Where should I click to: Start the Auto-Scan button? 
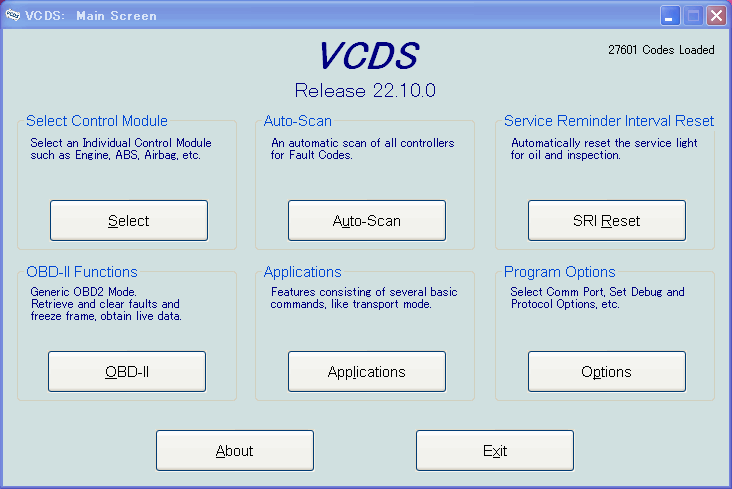(367, 220)
